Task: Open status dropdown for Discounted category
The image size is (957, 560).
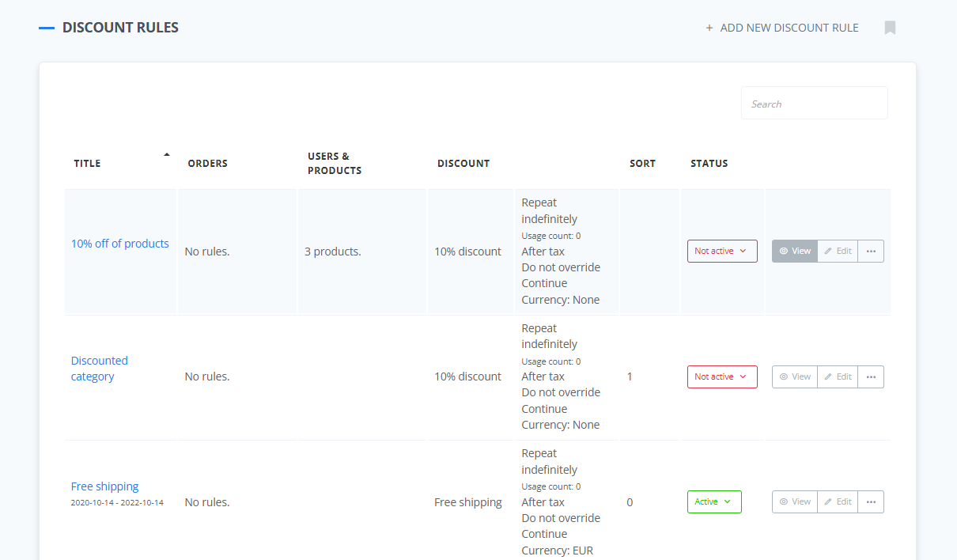Action: (x=722, y=376)
